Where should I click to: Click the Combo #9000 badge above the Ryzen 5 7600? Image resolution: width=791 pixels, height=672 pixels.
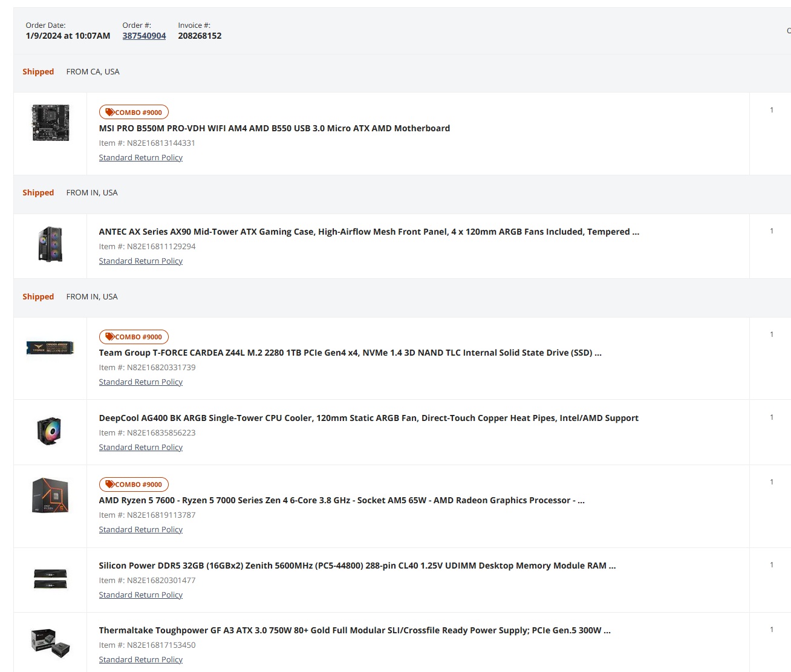click(x=134, y=484)
